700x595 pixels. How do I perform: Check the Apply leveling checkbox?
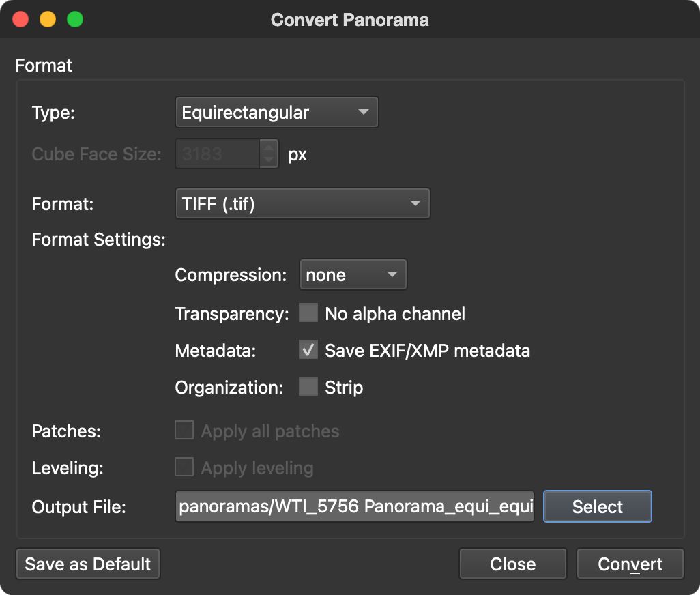click(x=184, y=467)
